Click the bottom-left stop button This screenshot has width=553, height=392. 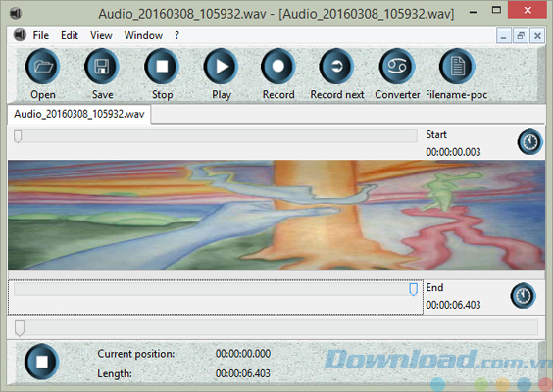[41, 362]
